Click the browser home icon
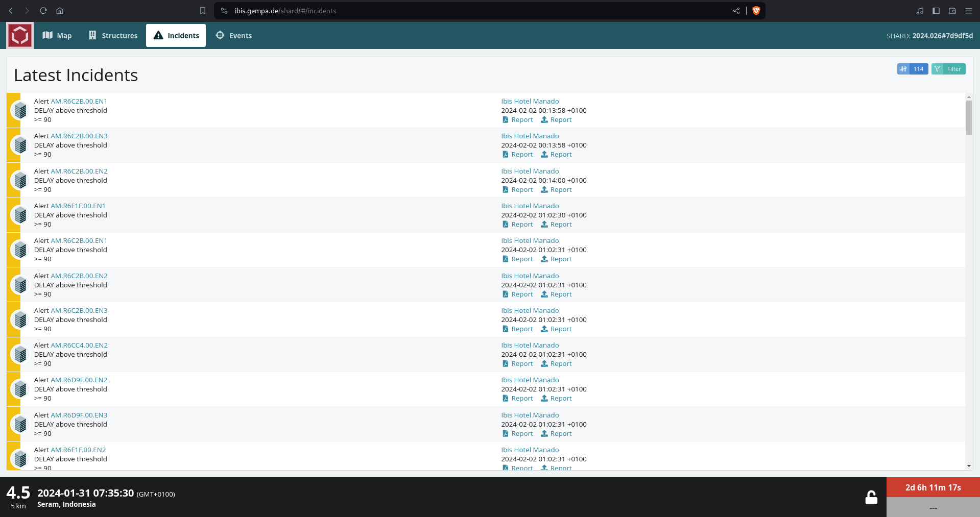This screenshot has height=517, width=980. [x=60, y=11]
